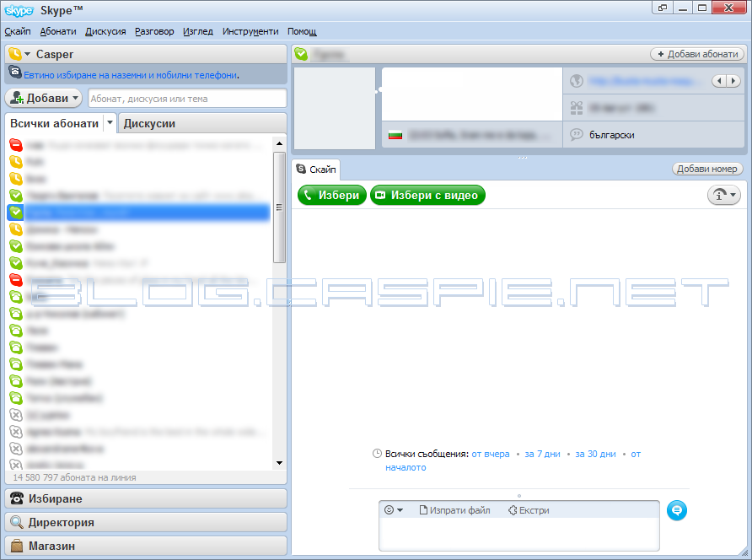The image size is (752, 560).
Task: Switch to the Дискусии tab
Action: pos(149,123)
